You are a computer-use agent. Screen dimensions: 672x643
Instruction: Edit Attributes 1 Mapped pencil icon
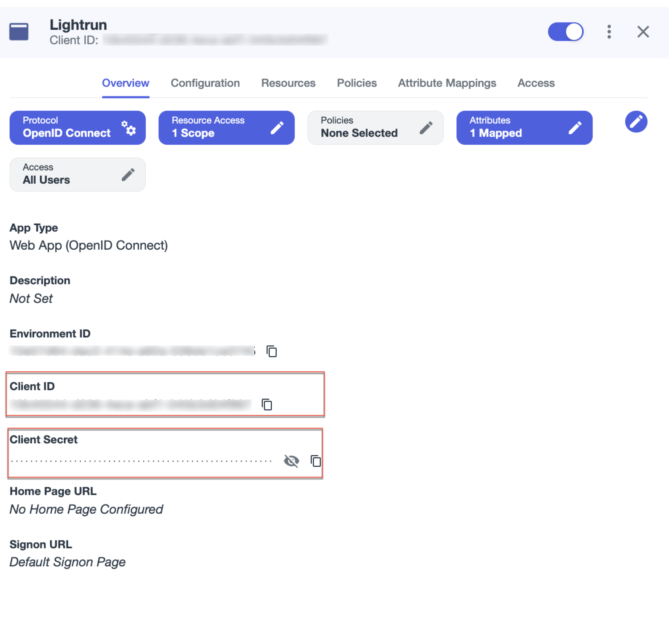pyautogui.click(x=575, y=128)
